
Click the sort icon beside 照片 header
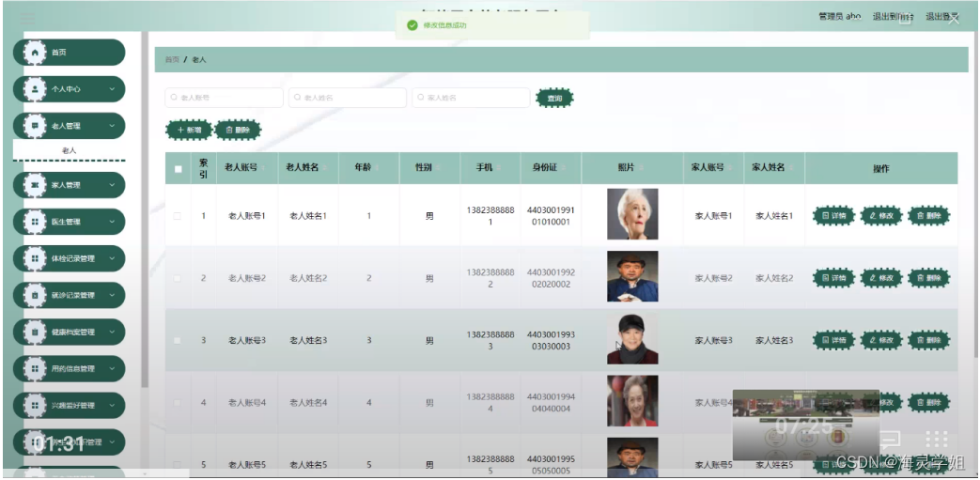(641, 168)
